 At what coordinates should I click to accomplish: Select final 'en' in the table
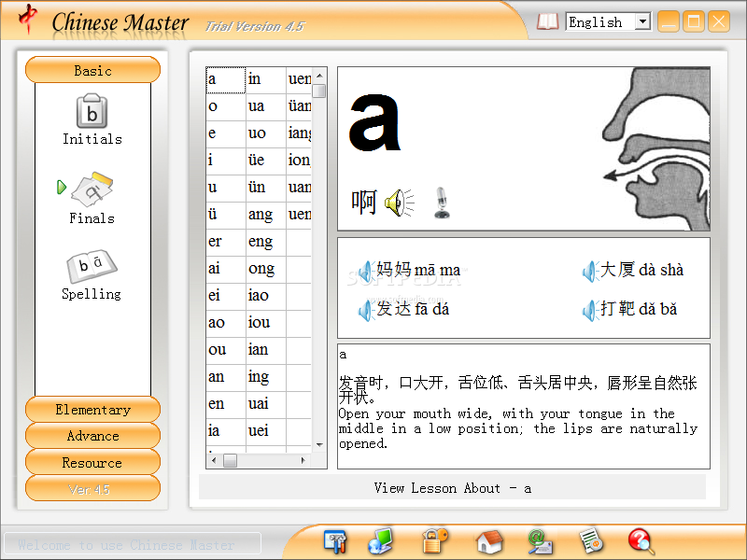tap(226, 405)
